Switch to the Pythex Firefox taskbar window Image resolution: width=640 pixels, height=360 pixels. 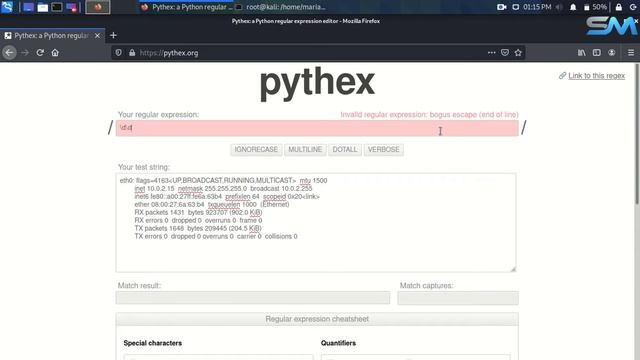coord(188,7)
